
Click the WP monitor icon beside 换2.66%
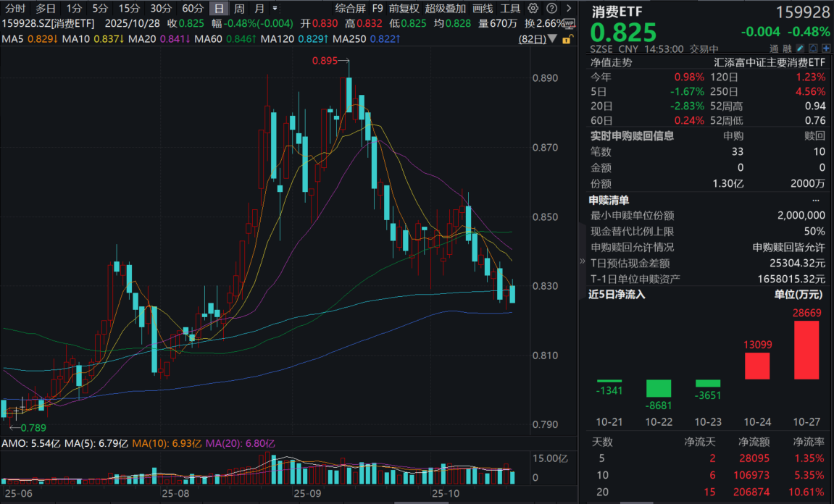(570, 23)
